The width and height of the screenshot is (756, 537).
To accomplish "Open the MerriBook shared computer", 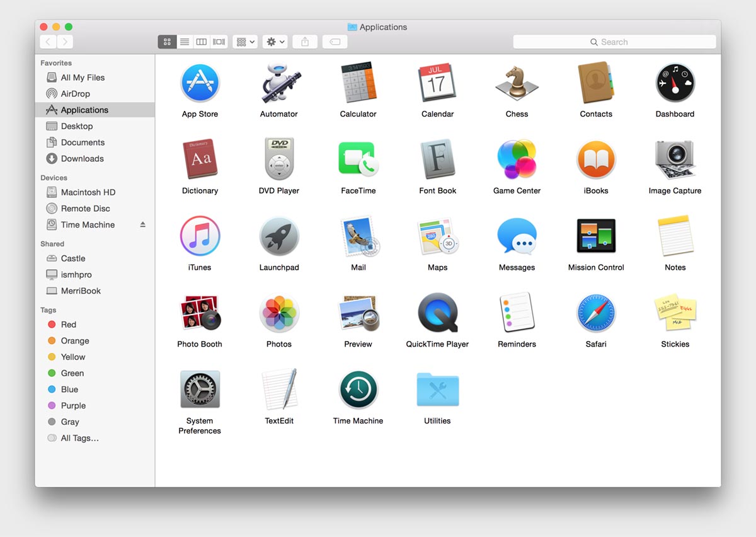I will pos(94,291).
